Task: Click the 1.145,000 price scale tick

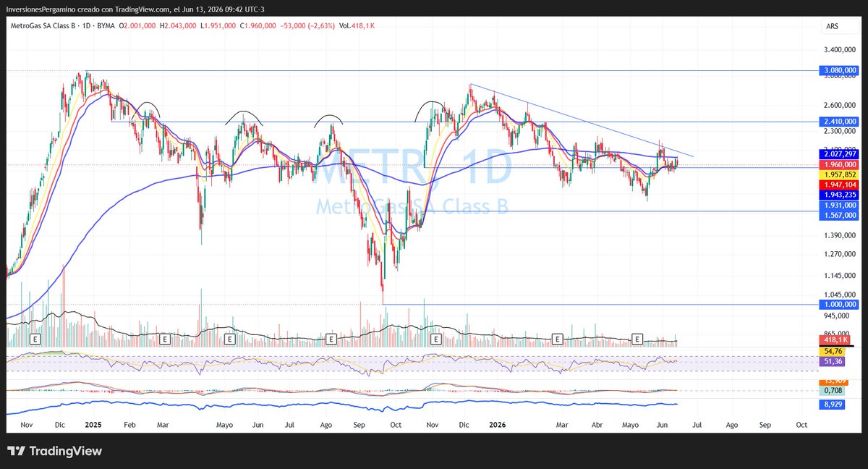Action: [839, 275]
